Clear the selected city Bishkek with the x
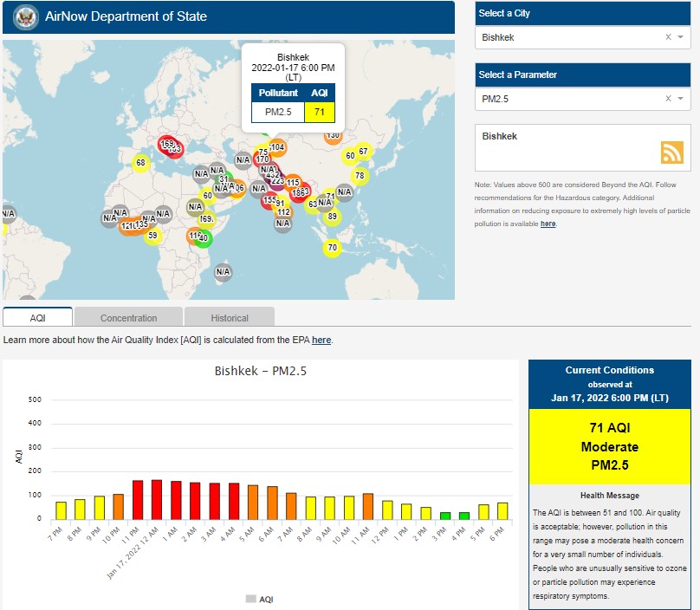 click(668, 37)
